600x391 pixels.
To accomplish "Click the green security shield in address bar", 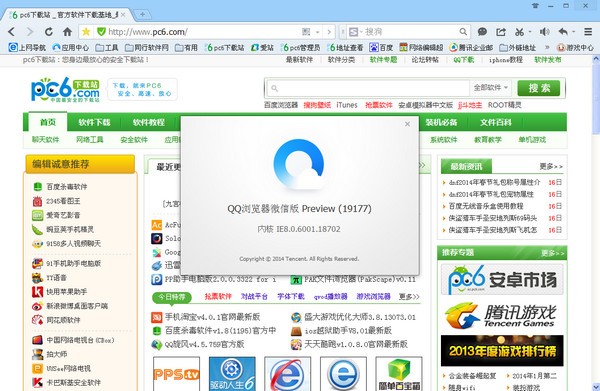I will (101, 32).
